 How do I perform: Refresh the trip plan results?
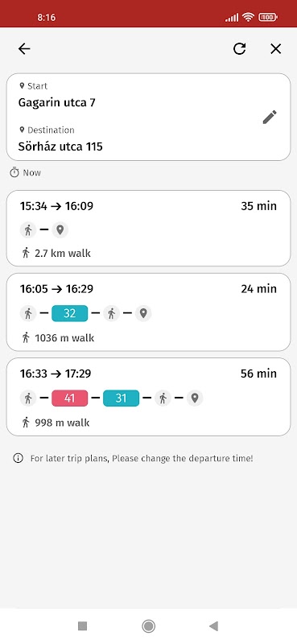(x=240, y=49)
